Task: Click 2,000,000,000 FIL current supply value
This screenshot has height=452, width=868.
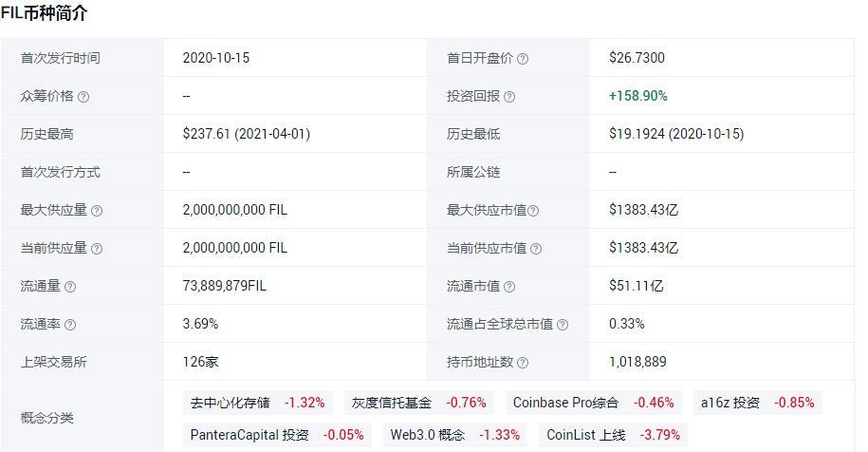Action: click(234, 248)
